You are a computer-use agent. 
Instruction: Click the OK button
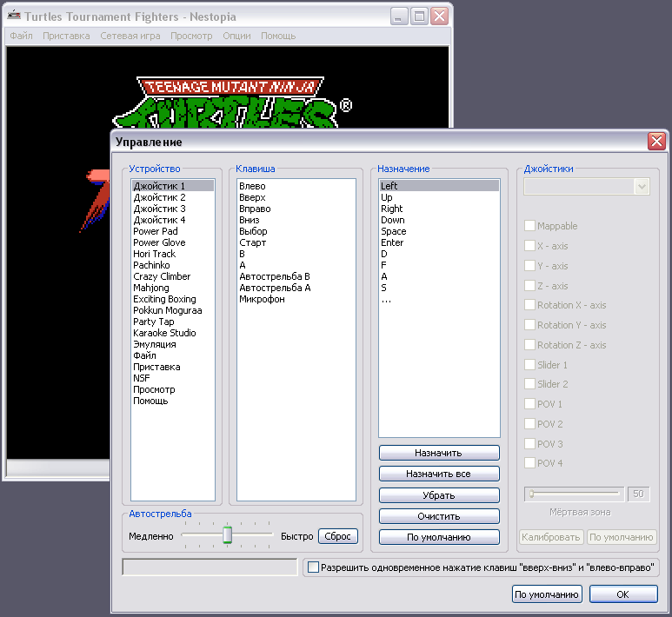pos(623,594)
